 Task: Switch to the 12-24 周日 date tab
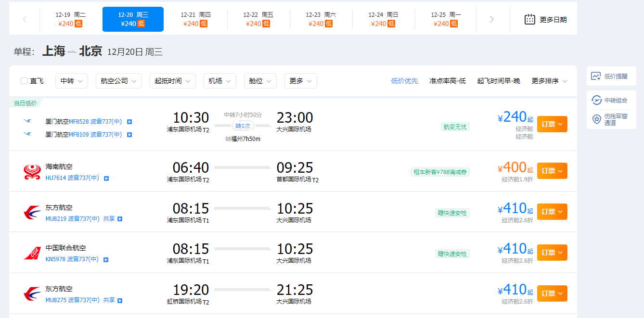pyautogui.click(x=383, y=19)
